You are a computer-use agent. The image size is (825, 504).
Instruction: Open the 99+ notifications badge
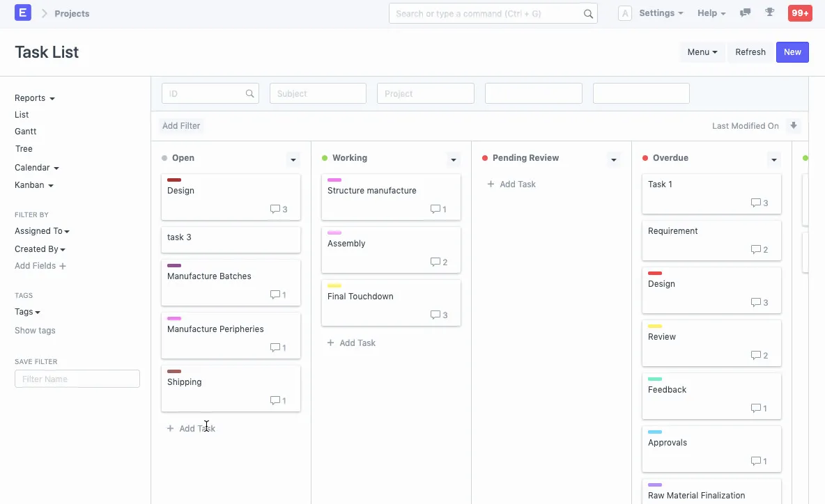coord(799,13)
